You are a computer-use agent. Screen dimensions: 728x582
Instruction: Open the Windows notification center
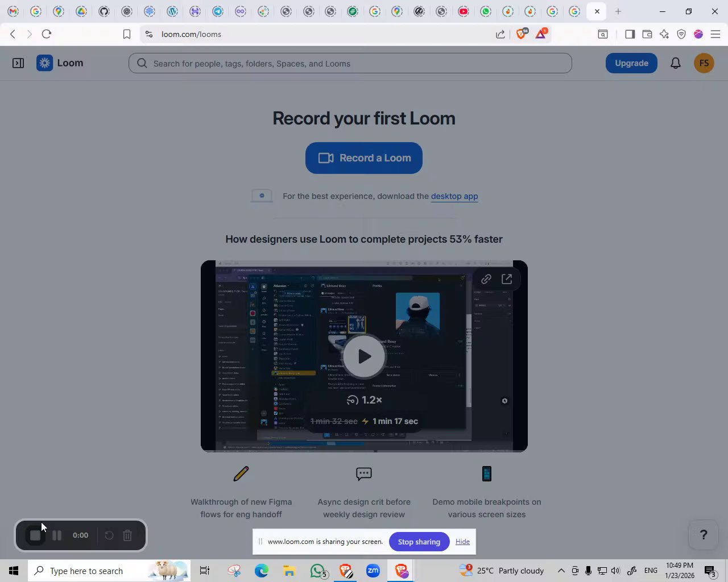(710, 571)
